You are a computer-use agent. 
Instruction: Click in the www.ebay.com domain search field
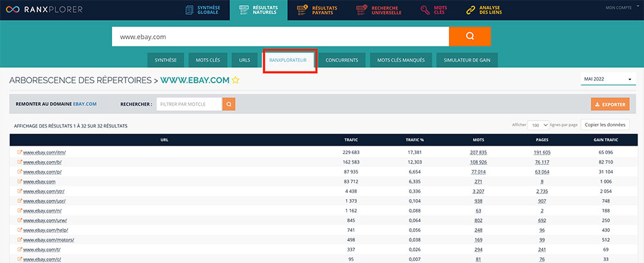(281, 37)
